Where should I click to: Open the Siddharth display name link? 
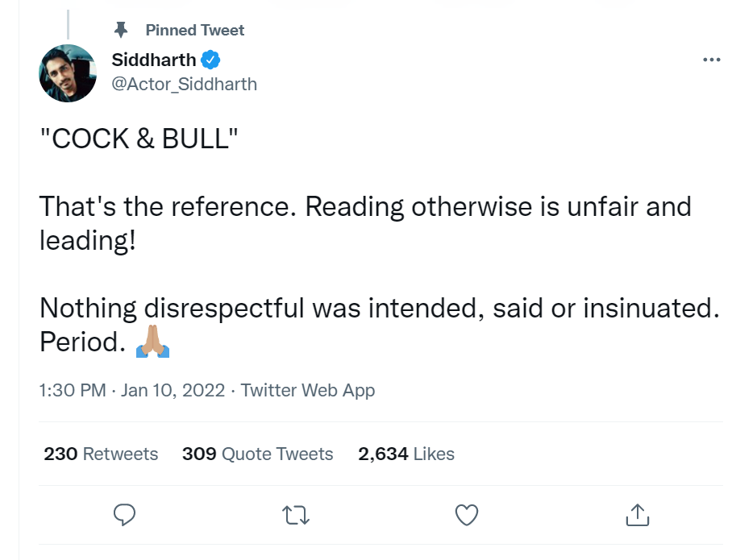click(154, 60)
